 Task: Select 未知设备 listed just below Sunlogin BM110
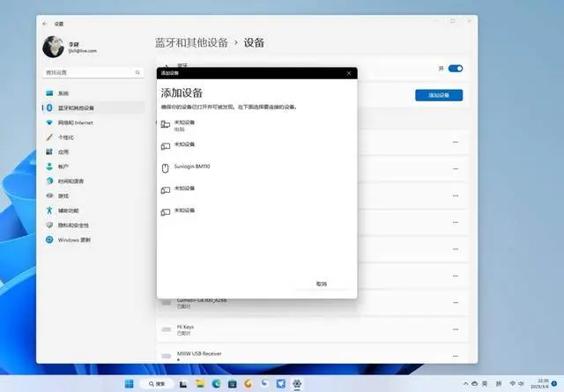click(x=256, y=189)
